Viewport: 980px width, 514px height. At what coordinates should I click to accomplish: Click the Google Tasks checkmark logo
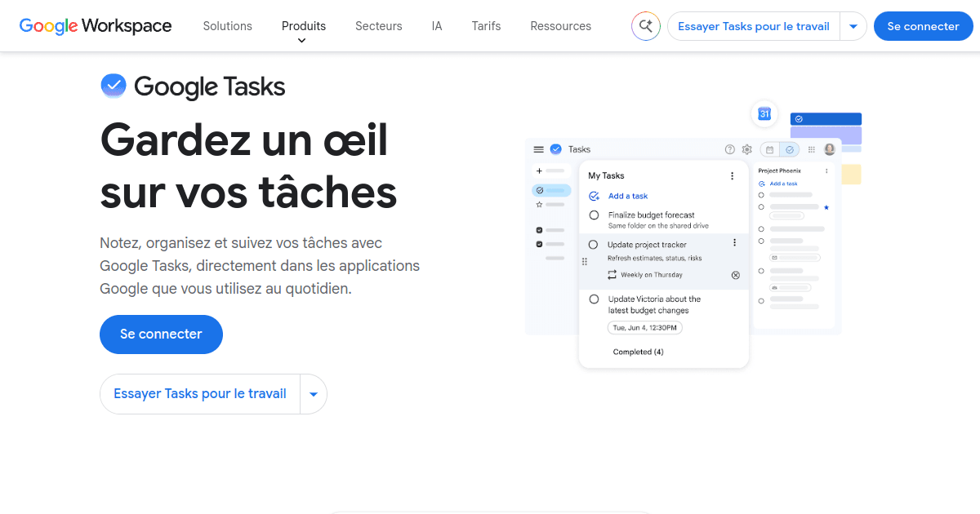[x=113, y=86]
